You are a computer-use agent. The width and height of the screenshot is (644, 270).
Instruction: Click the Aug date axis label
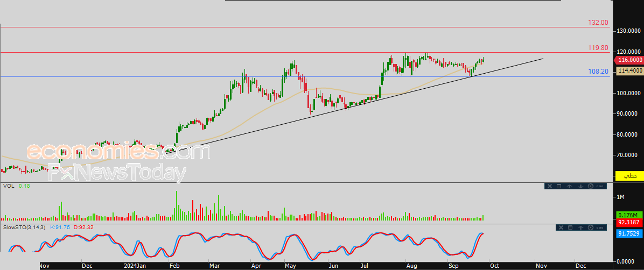[x=411, y=266]
